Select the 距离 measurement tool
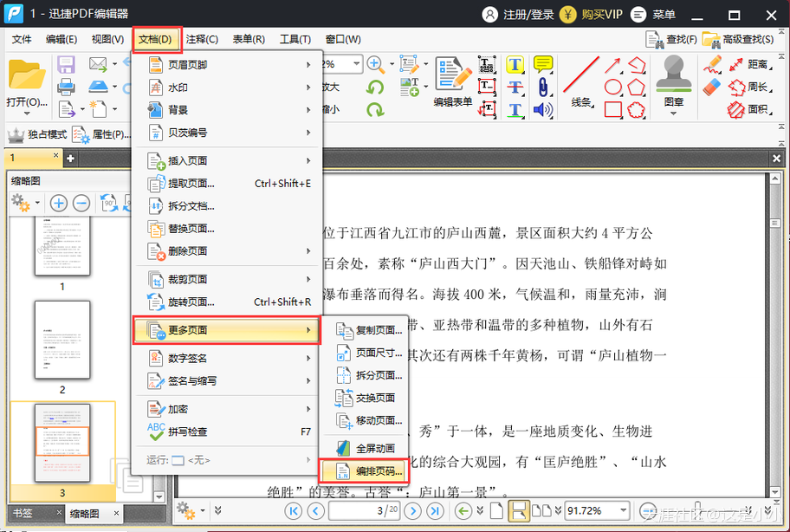The width and height of the screenshot is (790, 532). pos(749,64)
